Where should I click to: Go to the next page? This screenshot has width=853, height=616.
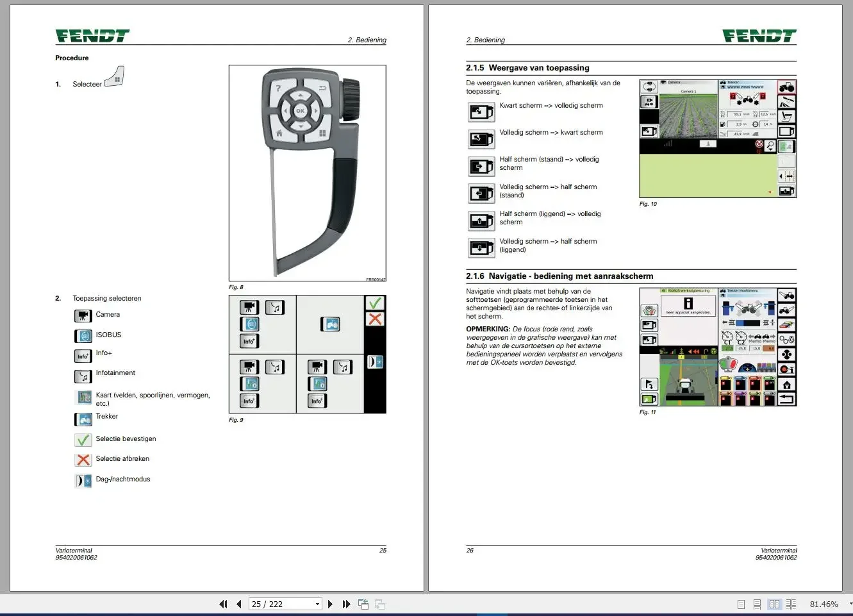pyautogui.click(x=330, y=604)
